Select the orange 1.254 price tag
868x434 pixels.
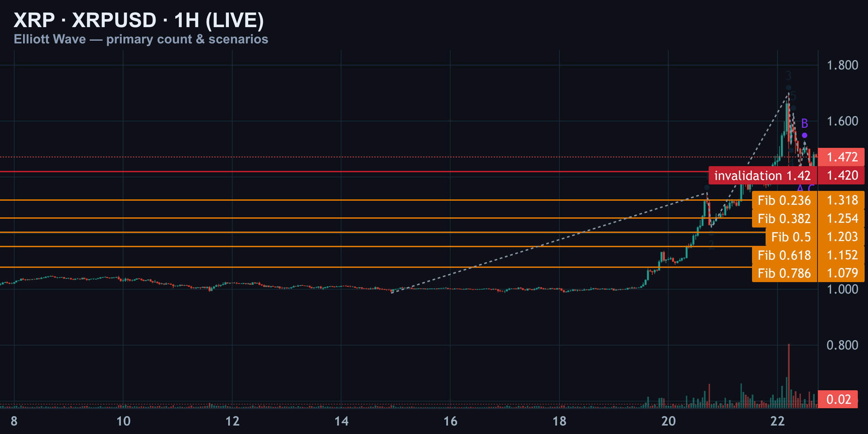[x=841, y=219]
